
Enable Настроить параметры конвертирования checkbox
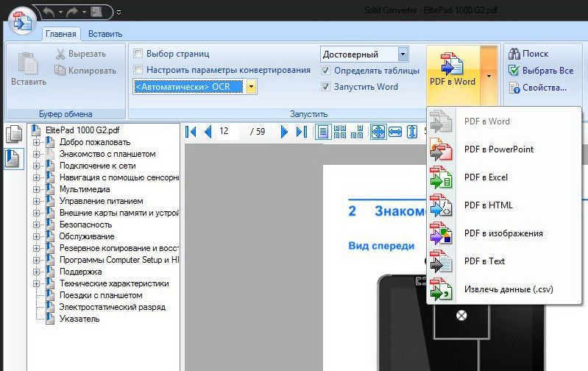(138, 69)
